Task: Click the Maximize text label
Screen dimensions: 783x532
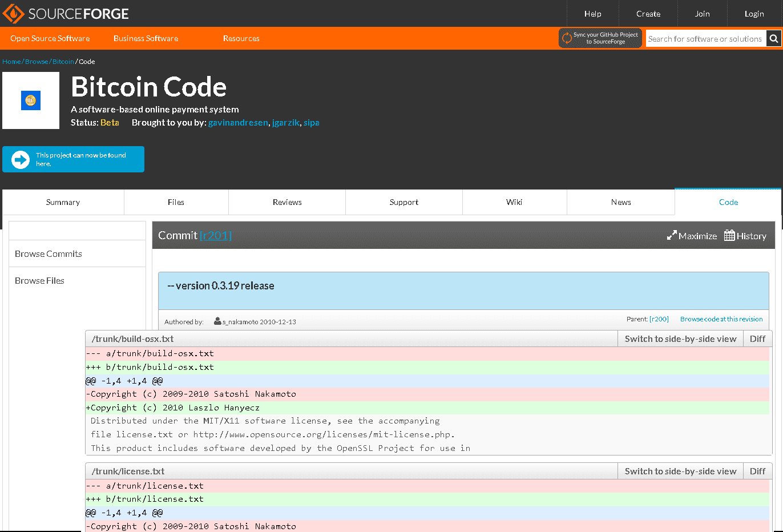Action: coord(697,236)
